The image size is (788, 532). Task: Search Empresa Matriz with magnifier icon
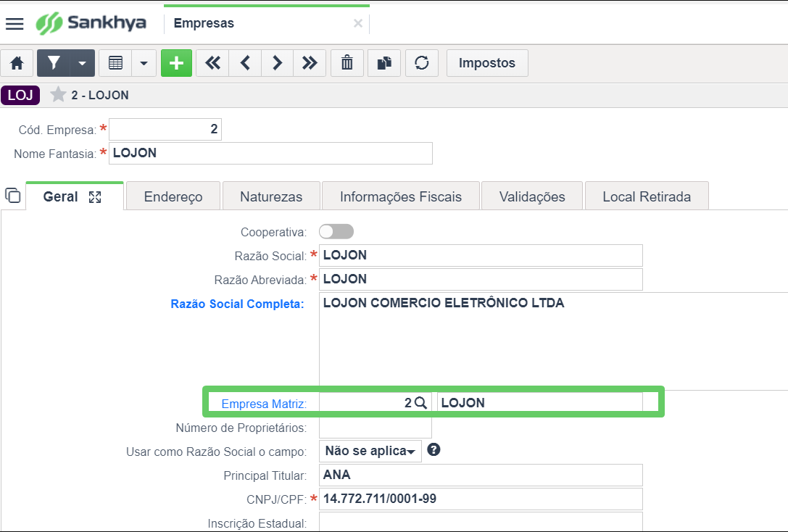click(x=421, y=403)
